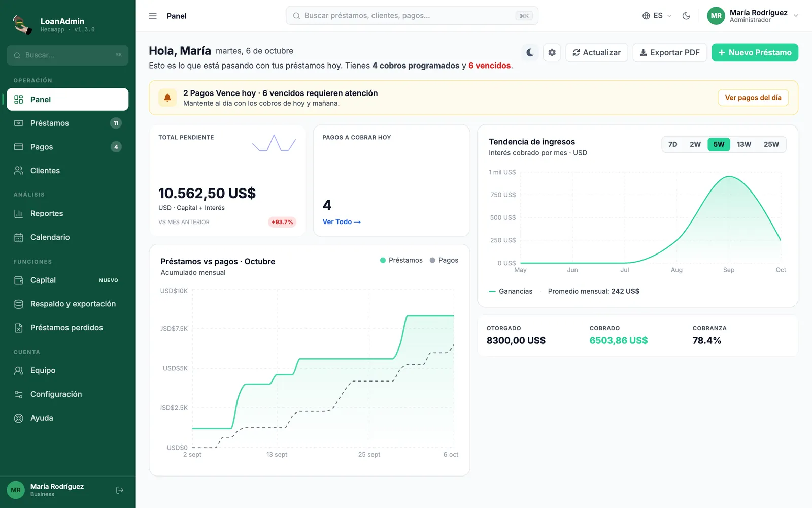812x508 pixels.
Task: Click the 78.4% cobranza value
Action: pyautogui.click(x=707, y=340)
